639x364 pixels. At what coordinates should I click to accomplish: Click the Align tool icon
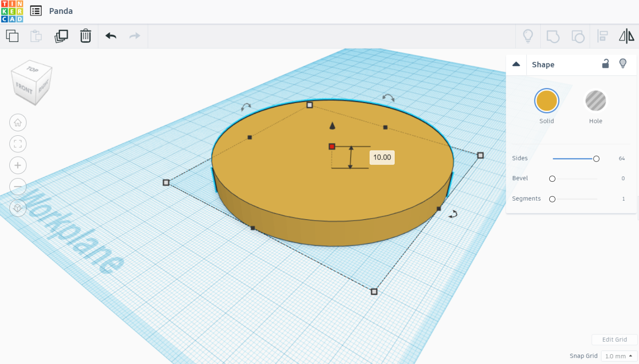click(602, 36)
